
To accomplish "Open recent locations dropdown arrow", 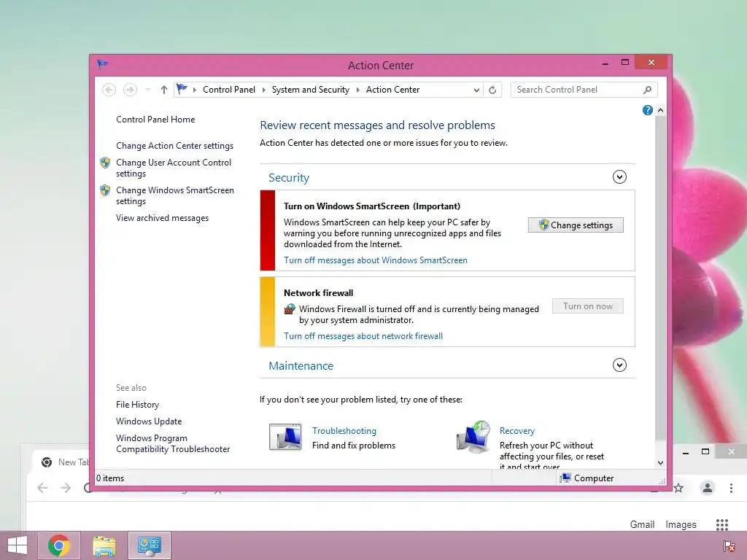I will (147, 90).
